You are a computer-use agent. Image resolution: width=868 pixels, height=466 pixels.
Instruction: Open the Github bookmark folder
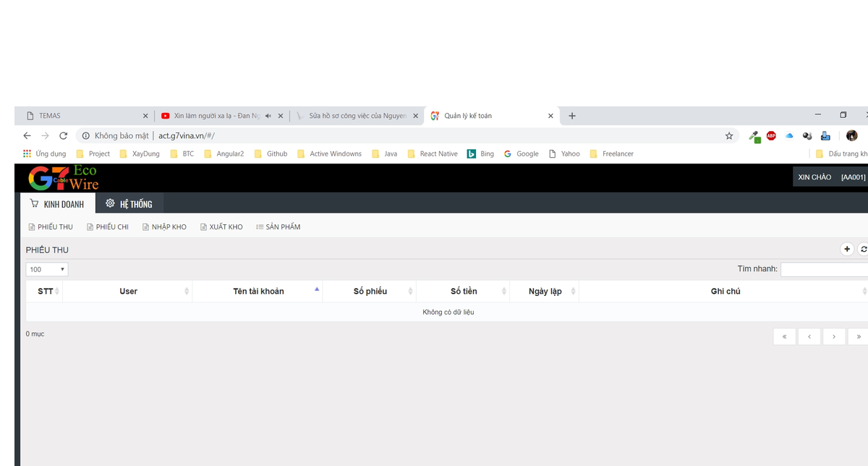(x=271, y=153)
